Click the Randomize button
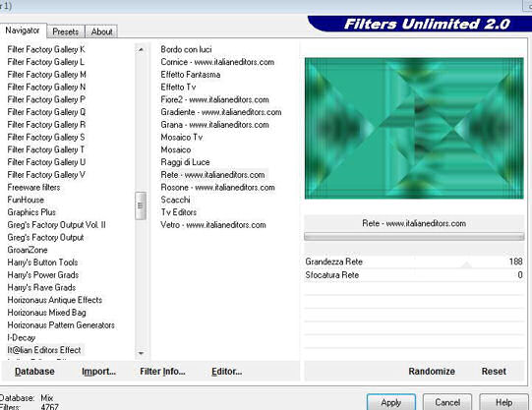Image resolution: width=532 pixels, height=410 pixels. 432,372
